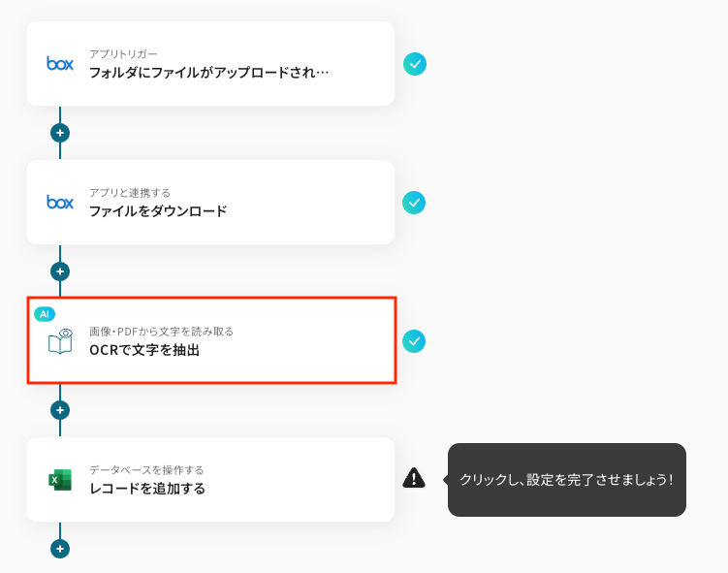
Task: Click the Box icon on download step
Action: point(60,203)
